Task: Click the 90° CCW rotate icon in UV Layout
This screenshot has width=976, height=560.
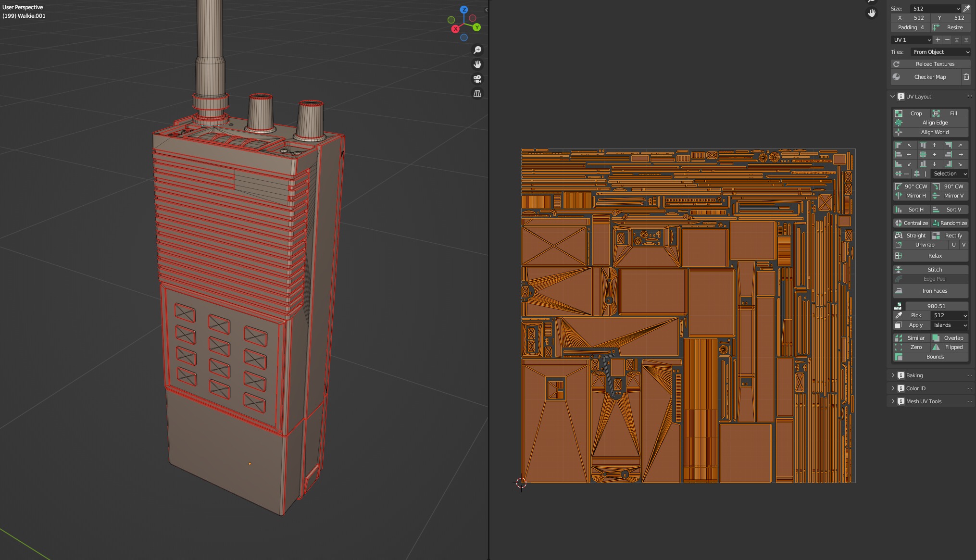Action: click(899, 186)
